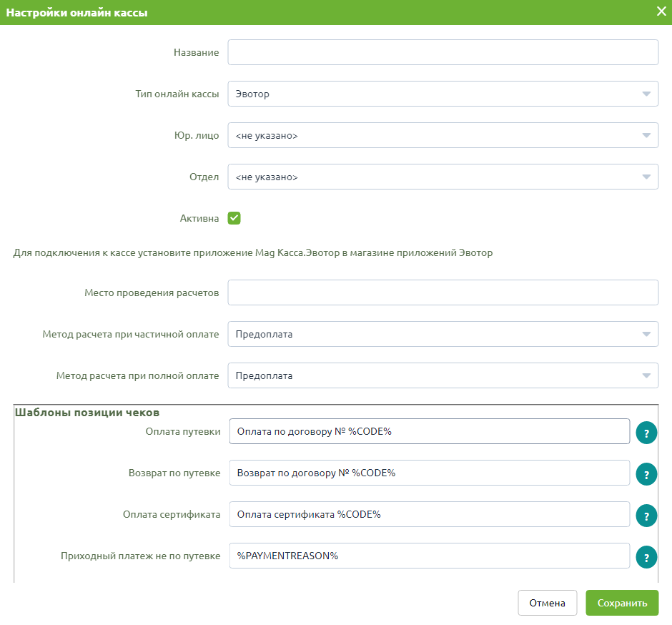672x625 pixels.
Task: Click the Тип онлайн кассы label
Action: [177, 94]
